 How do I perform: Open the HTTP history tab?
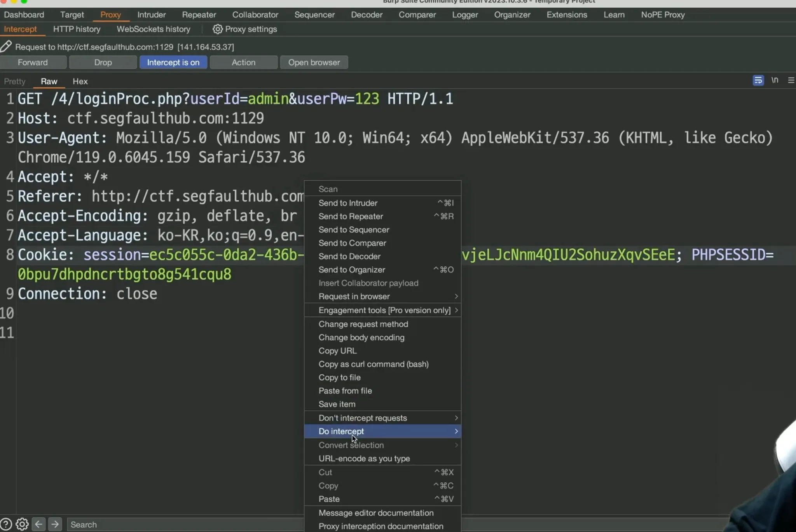77,29
